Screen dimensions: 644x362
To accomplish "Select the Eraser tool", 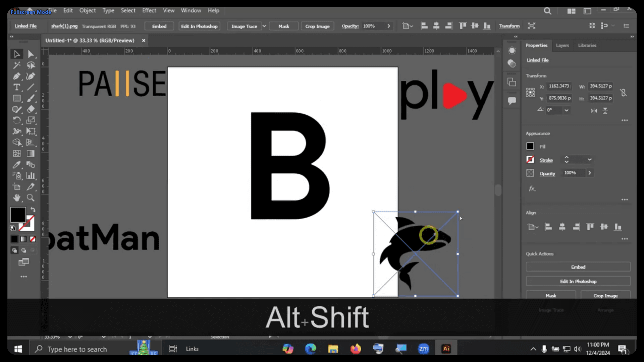I will pyautogui.click(x=31, y=109).
